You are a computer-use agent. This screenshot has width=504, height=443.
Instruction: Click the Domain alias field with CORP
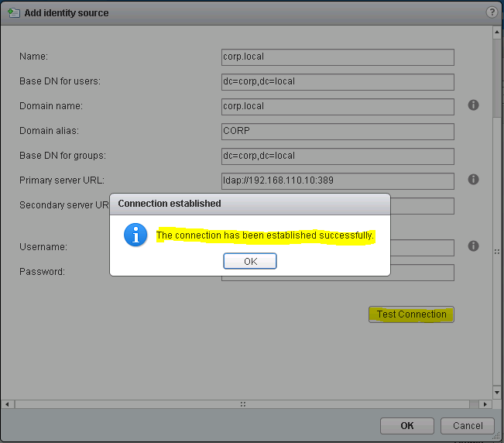click(x=338, y=132)
